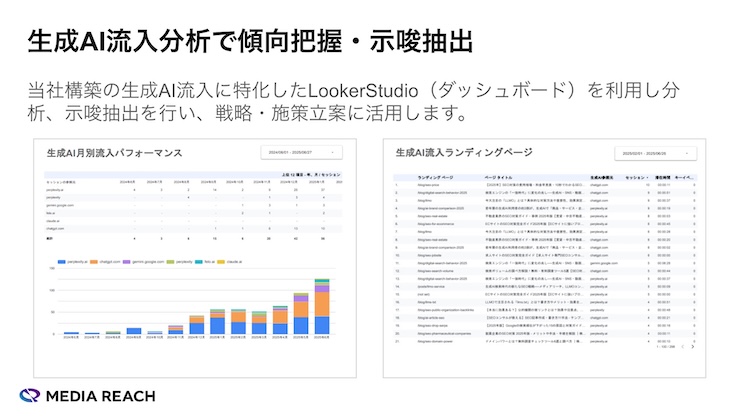
Task: Open date range dropdown in 生成AI月別流入パフォーマンス panel
Action: click(302, 153)
